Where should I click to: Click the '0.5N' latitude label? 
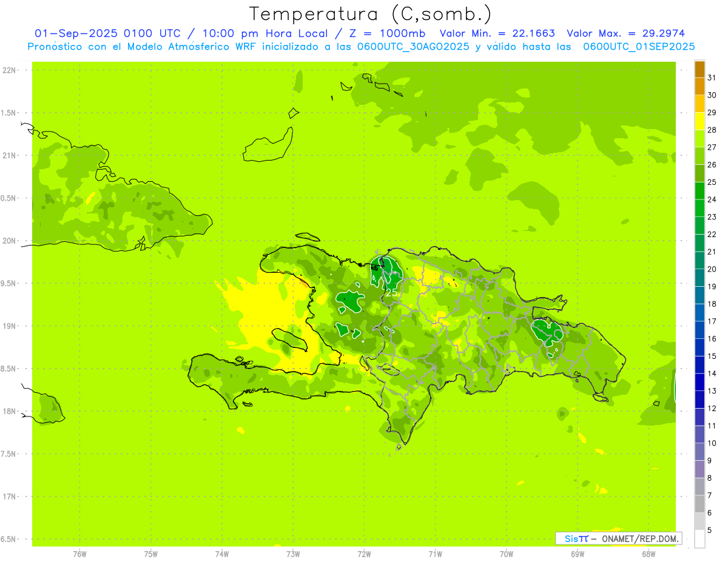pos(9,198)
